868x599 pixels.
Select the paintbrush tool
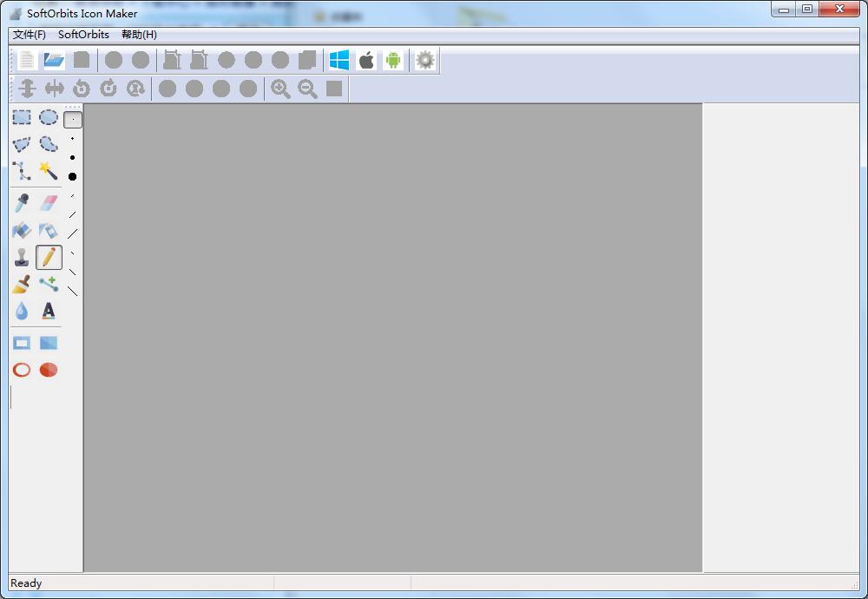tap(21, 285)
